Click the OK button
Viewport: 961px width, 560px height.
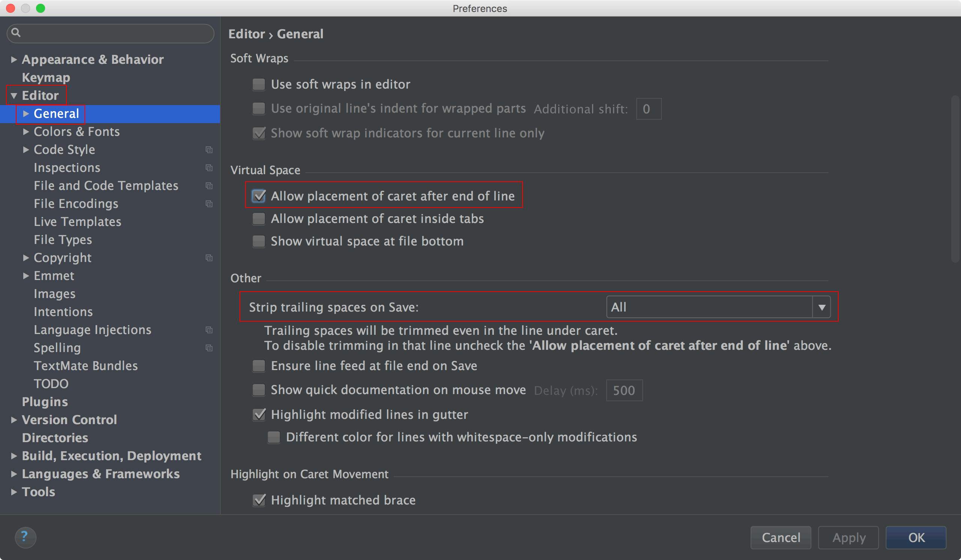[x=916, y=537]
